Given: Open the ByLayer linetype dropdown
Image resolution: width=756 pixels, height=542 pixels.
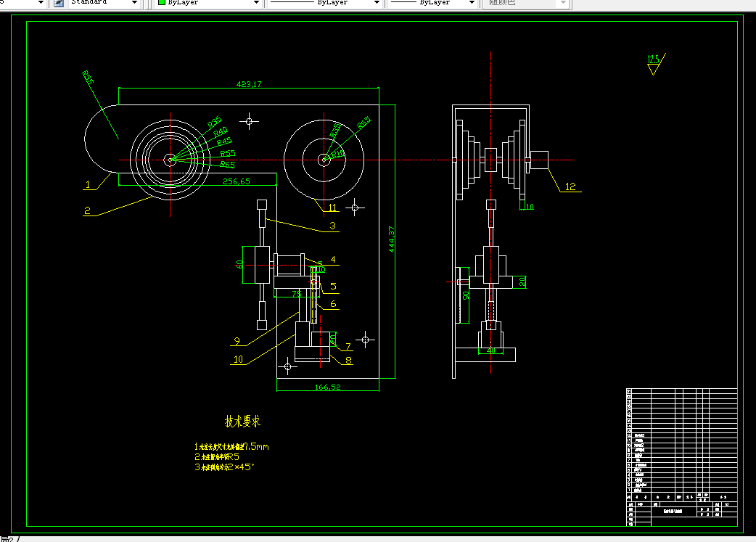Looking at the screenshot, I should tap(377, 2).
